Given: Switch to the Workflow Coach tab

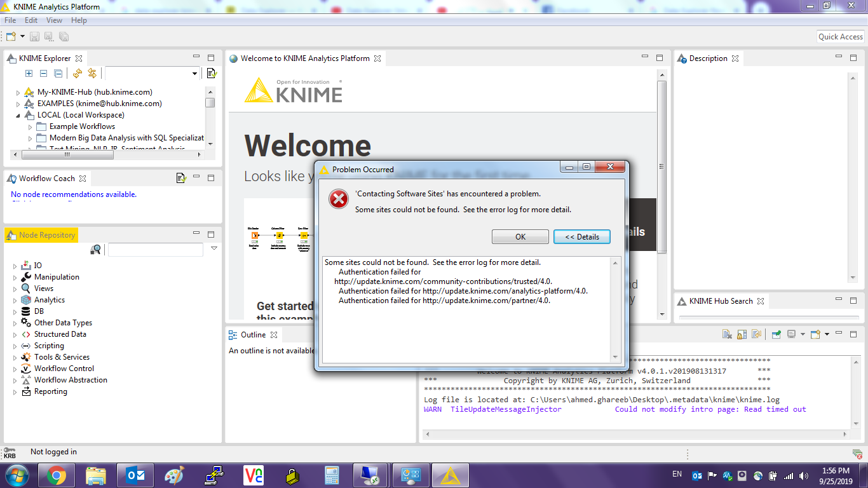Looking at the screenshot, I should 46,178.
